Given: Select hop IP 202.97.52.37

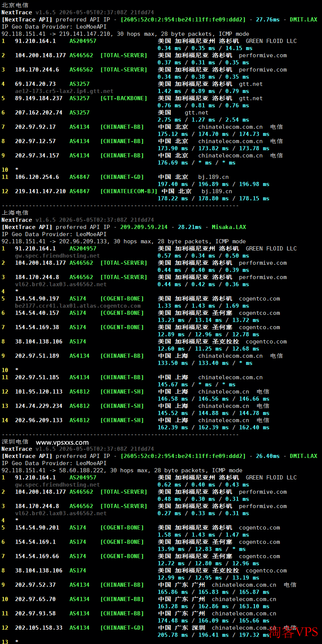Looking at the screenshot, I should tap(35, 585).
